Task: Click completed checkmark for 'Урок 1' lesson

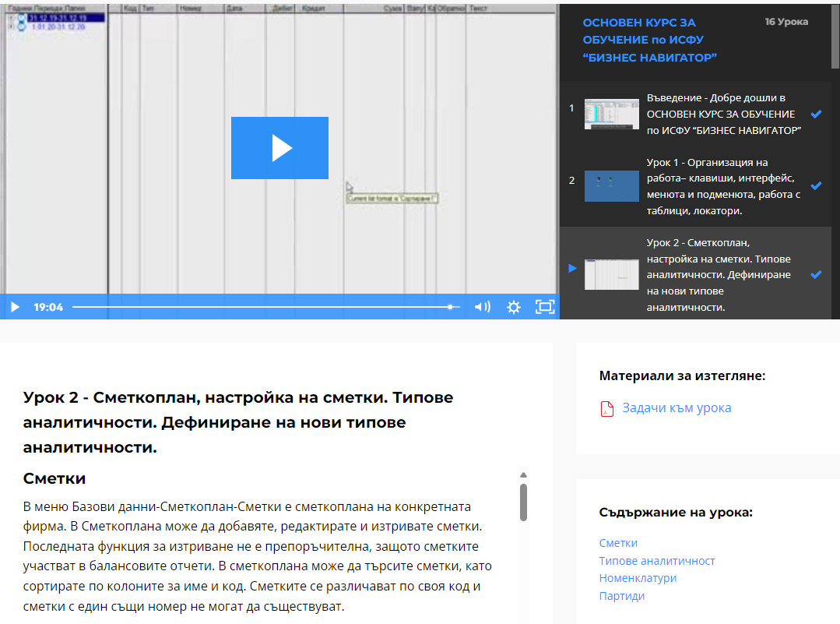Action: [x=816, y=185]
